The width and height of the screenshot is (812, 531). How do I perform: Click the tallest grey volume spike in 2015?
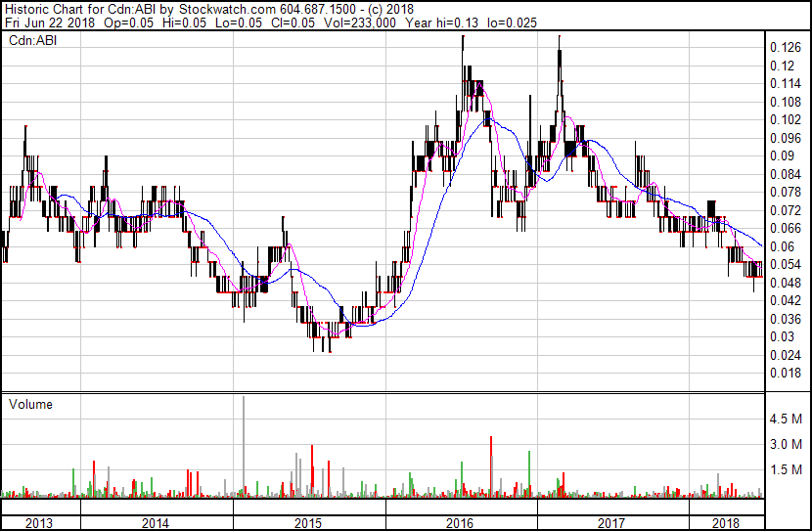pyautogui.click(x=244, y=447)
